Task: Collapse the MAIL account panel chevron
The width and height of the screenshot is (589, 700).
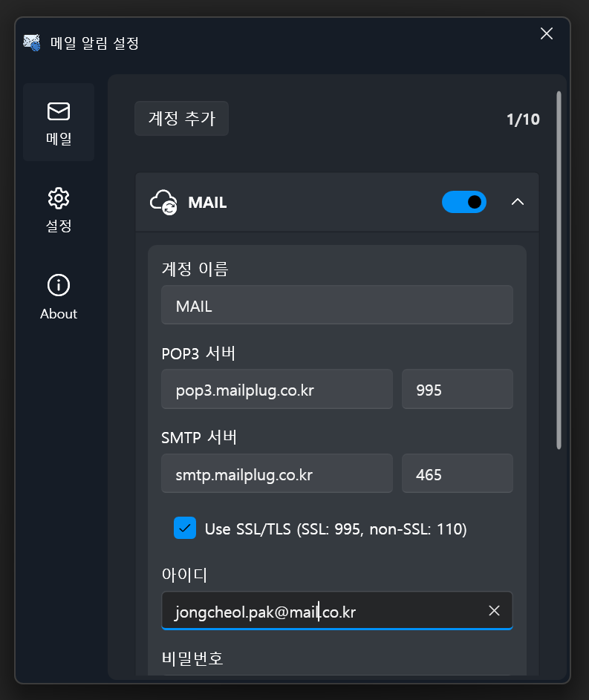Action: [518, 202]
